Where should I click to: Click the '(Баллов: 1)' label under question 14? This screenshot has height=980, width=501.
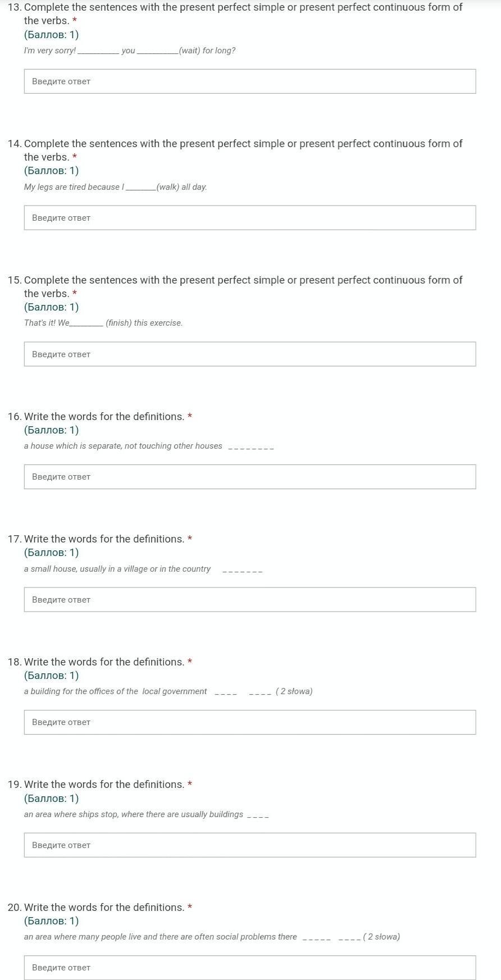point(51,171)
